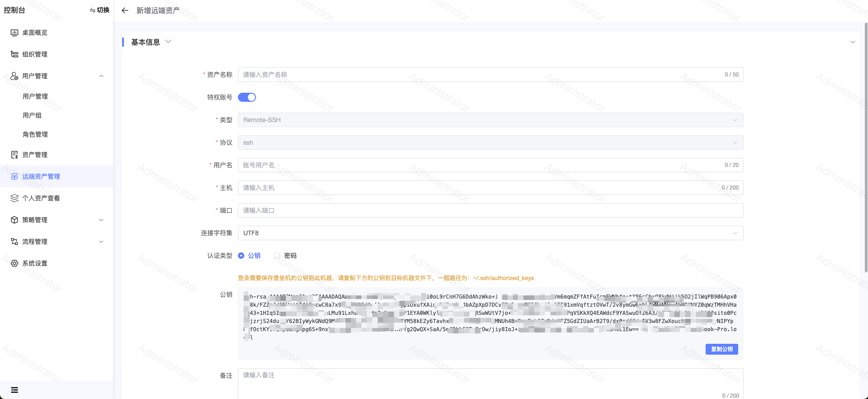This screenshot has width=868, height=399.
Task: Collapse the 用户管理 submenu chevron
Action: point(101,76)
